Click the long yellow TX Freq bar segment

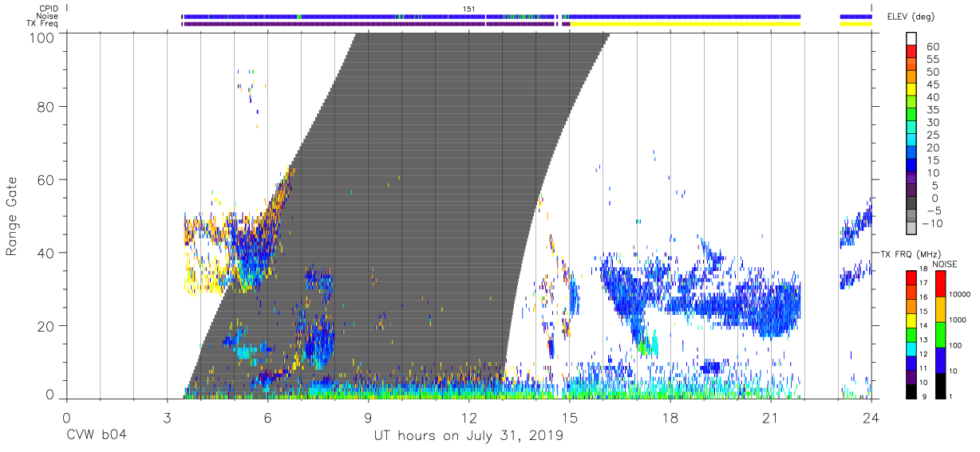[x=686, y=24]
